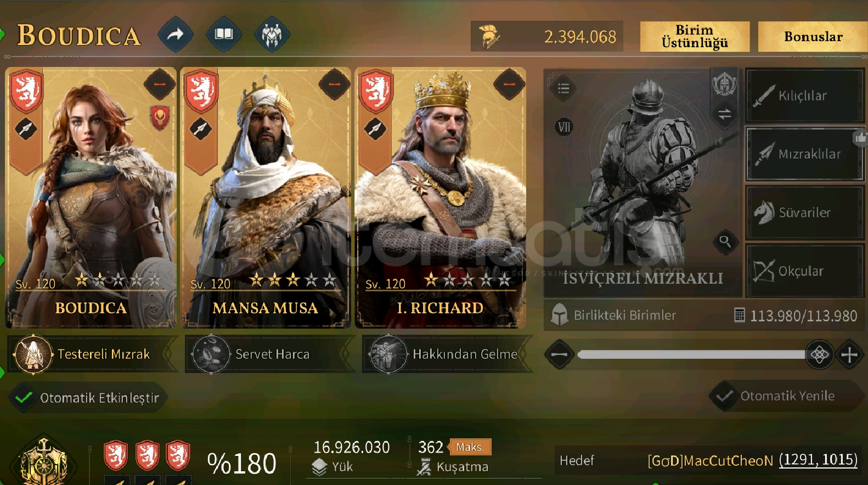Open the armor figure icon in header

272,35
